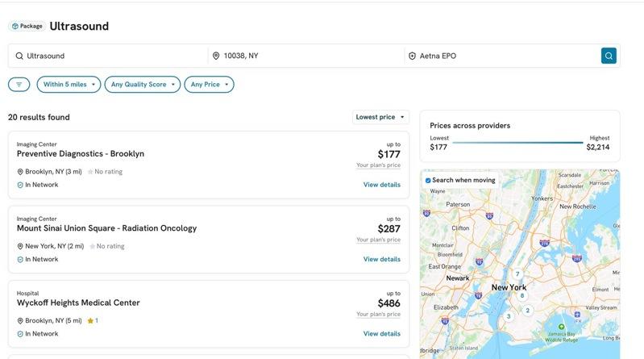The width and height of the screenshot is (644, 359).
Task: Change sorting with Lowest price dropdown
Action: tap(380, 117)
